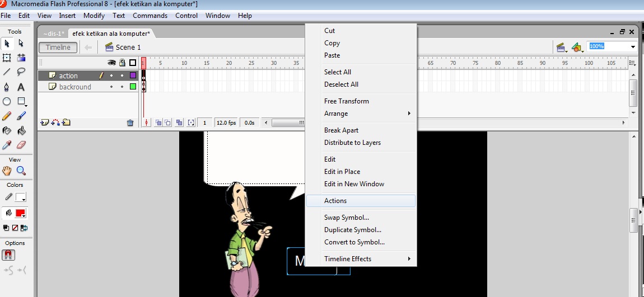Hide the action layer via its visibility dot
The width and height of the screenshot is (644, 297).
click(x=111, y=76)
